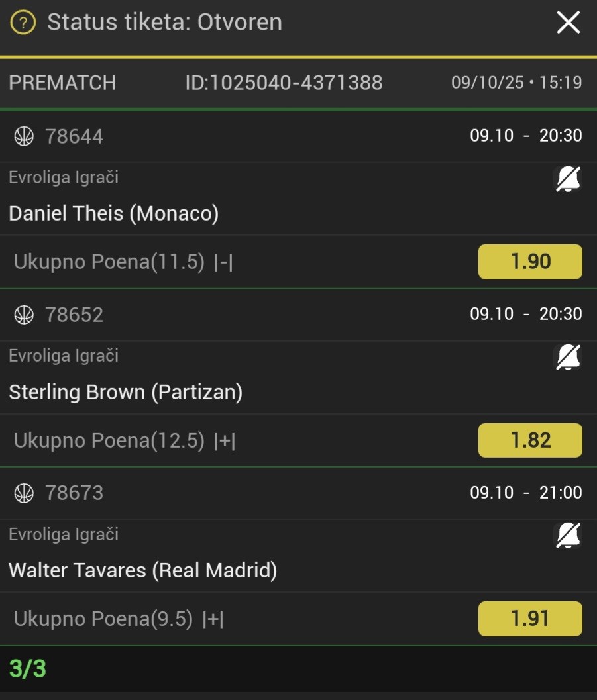Screen dimensions: 597x700
Task: Click basketball icon next to 78652
Action: 24,315
